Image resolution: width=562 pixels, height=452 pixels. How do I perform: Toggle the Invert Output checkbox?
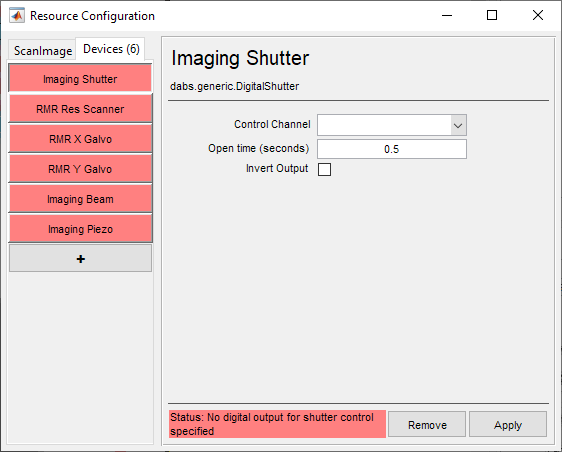[x=324, y=169]
